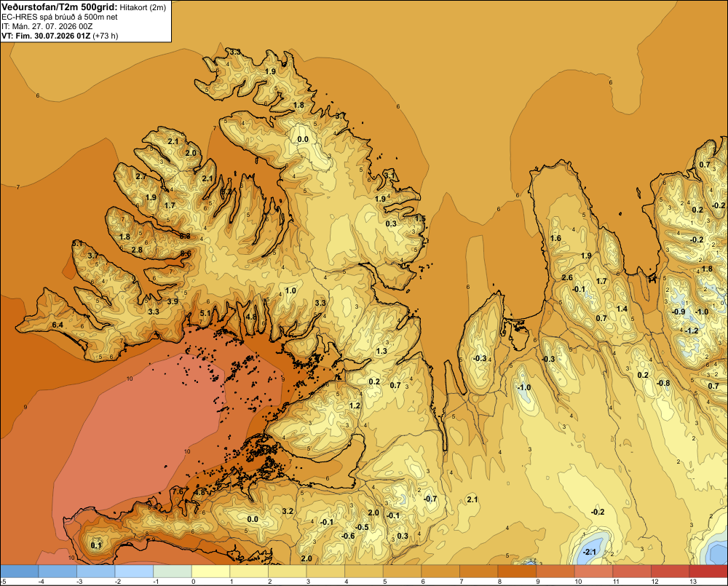This screenshot has height=586, width=728.
Task: Click the temperature value '2.6' on the map
Action: click(x=567, y=277)
